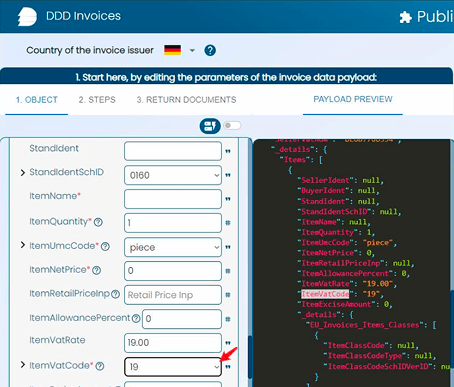This screenshot has width=454, height=387.
Task: Click the StandIdent input field
Action: [x=173, y=151]
